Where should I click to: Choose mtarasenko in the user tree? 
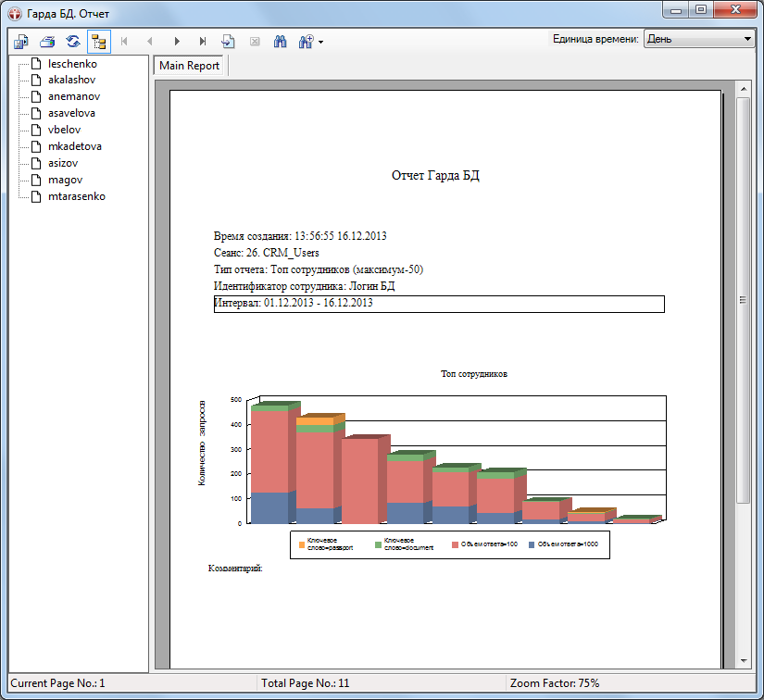tap(76, 196)
